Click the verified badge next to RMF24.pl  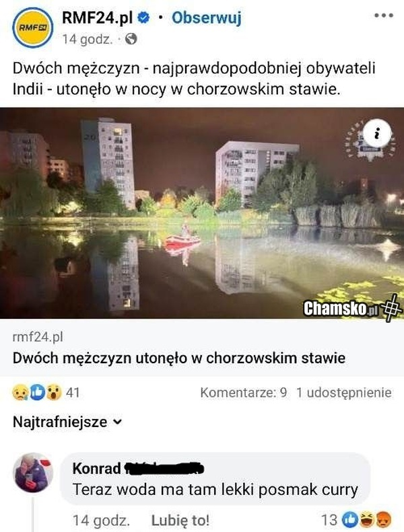point(143,17)
